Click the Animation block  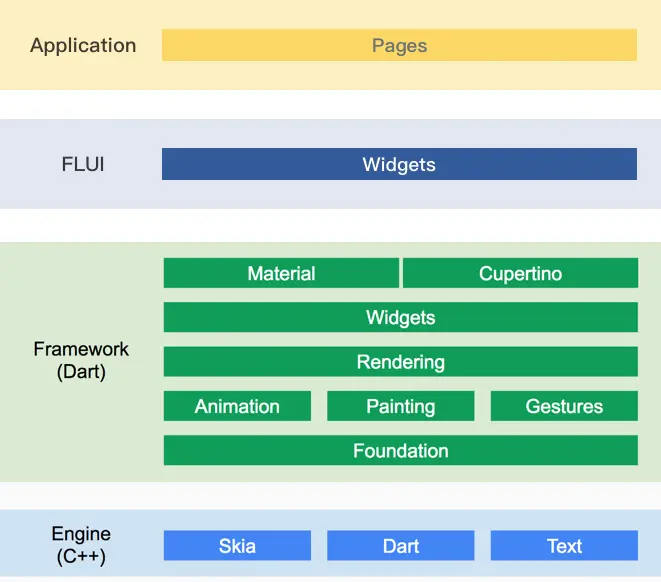237,406
